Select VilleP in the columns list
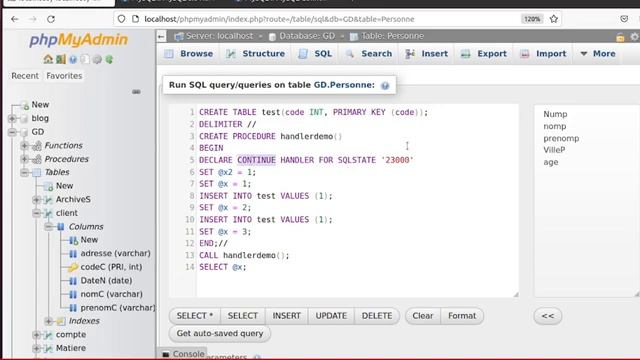Viewport: 640px width, 360px height. pyautogui.click(x=554, y=150)
